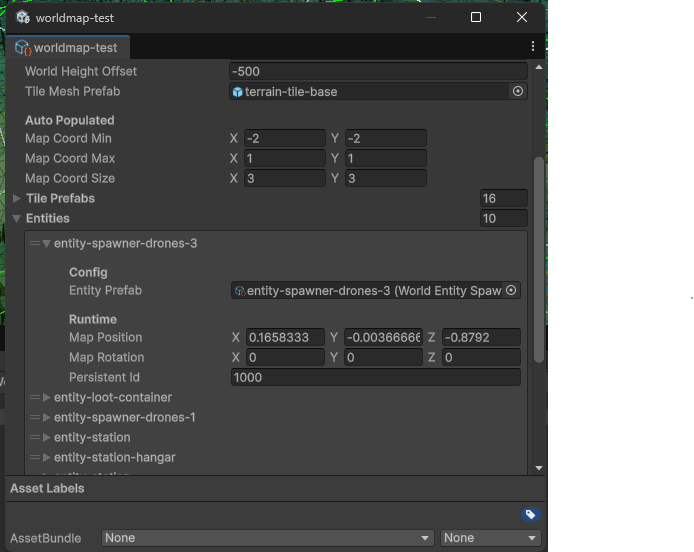Click the drag handle beside entity-loot-container
The height and width of the screenshot is (552, 694).
[x=34, y=397]
